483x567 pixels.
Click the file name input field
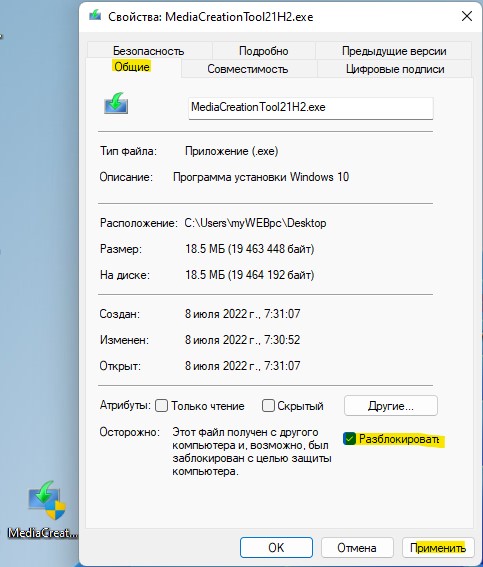click(311, 107)
